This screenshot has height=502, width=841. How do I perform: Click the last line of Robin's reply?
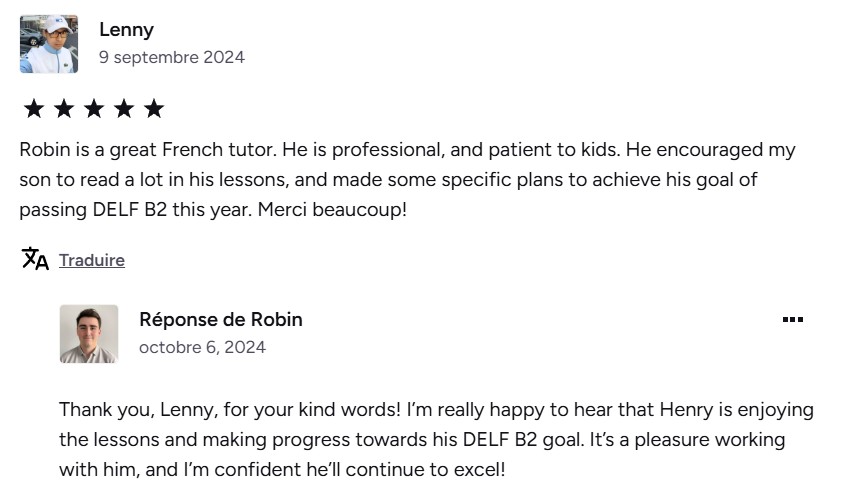tap(282, 470)
